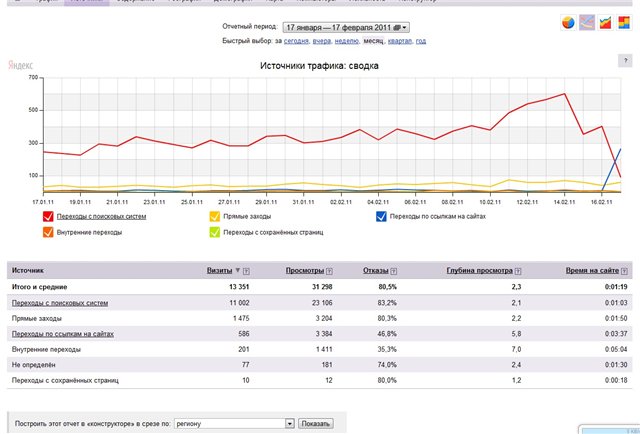Uncheck the Прямые заходы series checkbox
This screenshot has height=434, width=640.
tap(216, 216)
